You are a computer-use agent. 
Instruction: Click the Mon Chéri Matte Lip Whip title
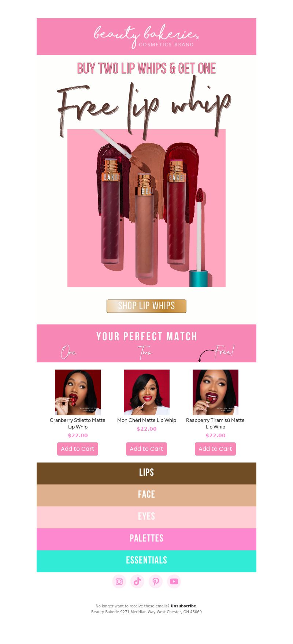point(146,420)
